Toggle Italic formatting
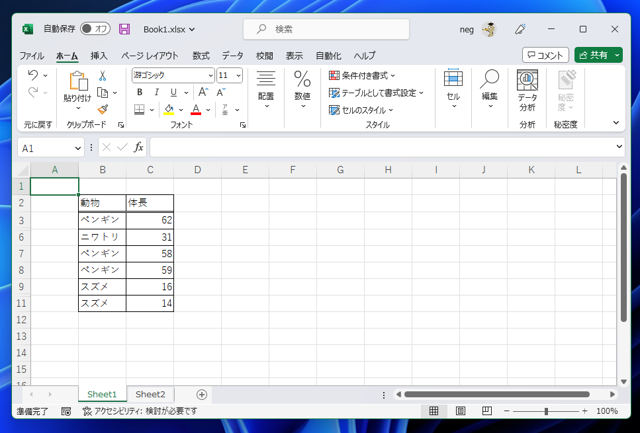The height and width of the screenshot is (433, 640). (x=156, y=93)
